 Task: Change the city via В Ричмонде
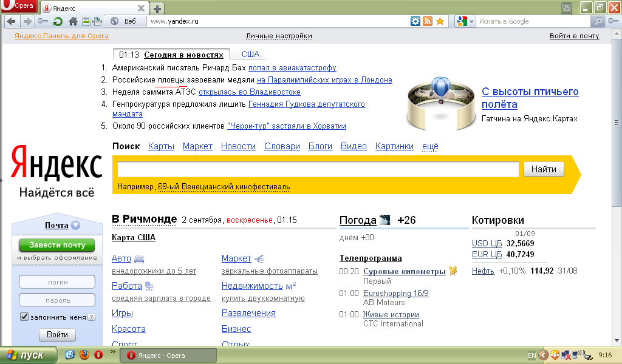click(145, 219)
